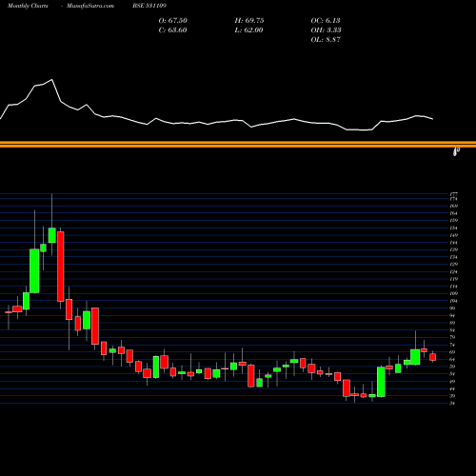Click the 154 price axis label
The image size is (476, 476).
pyautogui.click(x=453, y=228)
